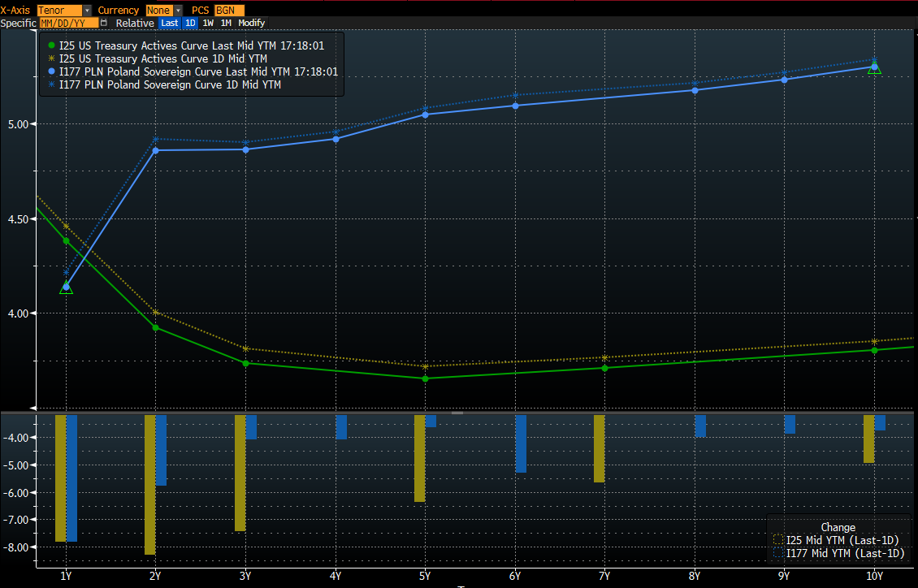Screen dimensions: 918x588
Task: Click blue dot of Poland Sovereign Last legend
Action: tap(53, 71)
